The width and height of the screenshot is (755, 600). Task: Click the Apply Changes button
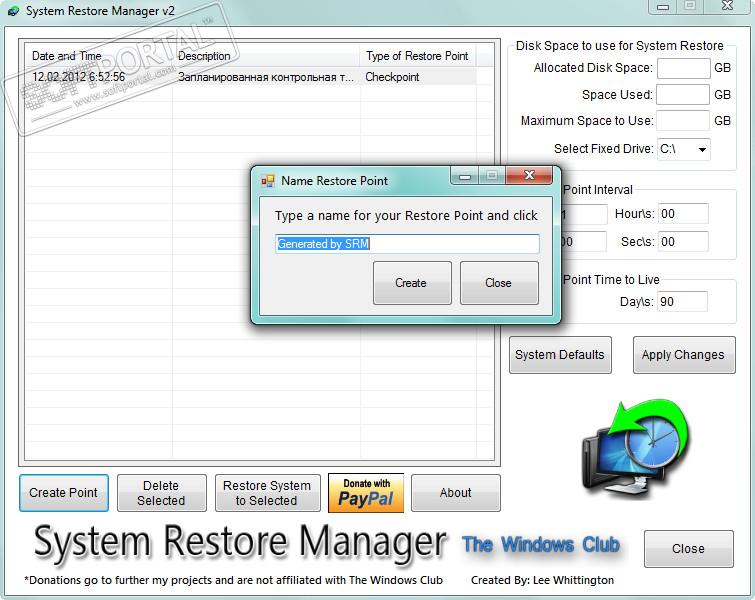click(684, 355)
